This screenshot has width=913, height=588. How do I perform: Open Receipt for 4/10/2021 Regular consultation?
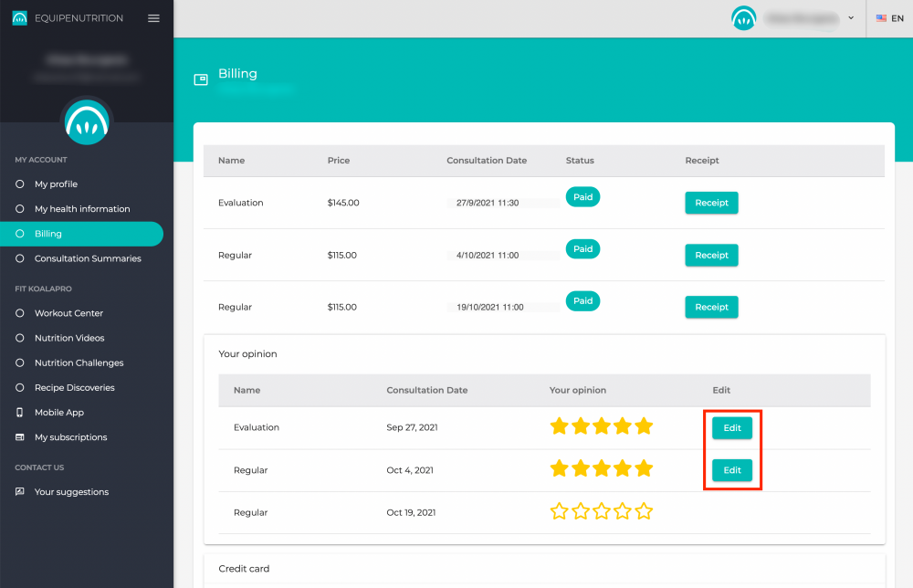(711, 255)
